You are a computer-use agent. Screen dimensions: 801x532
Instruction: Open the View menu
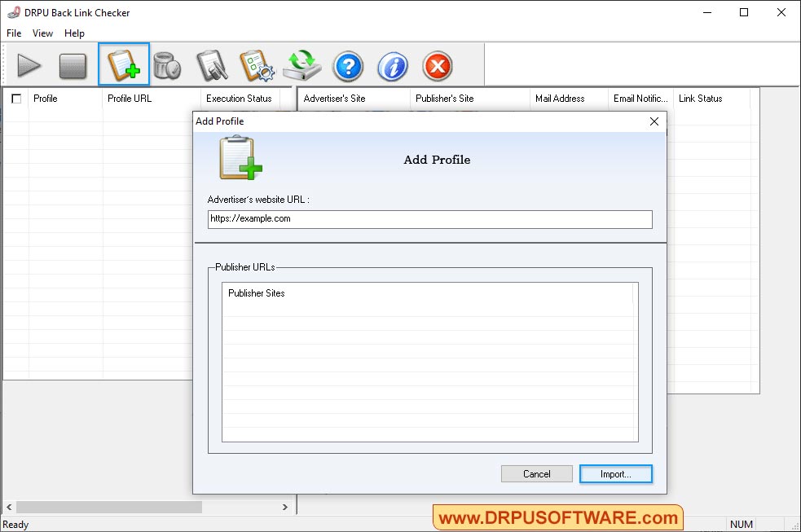click(x=42, y=33)
